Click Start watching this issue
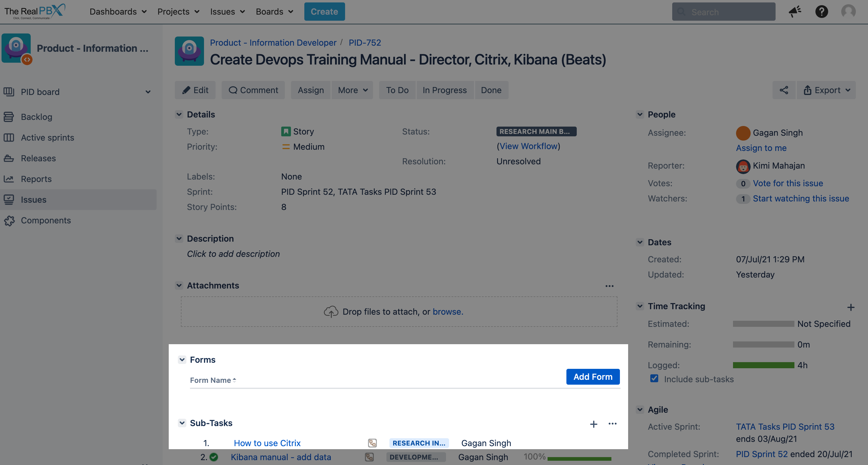This screenshot has height=465, width=868. point(801,198)
